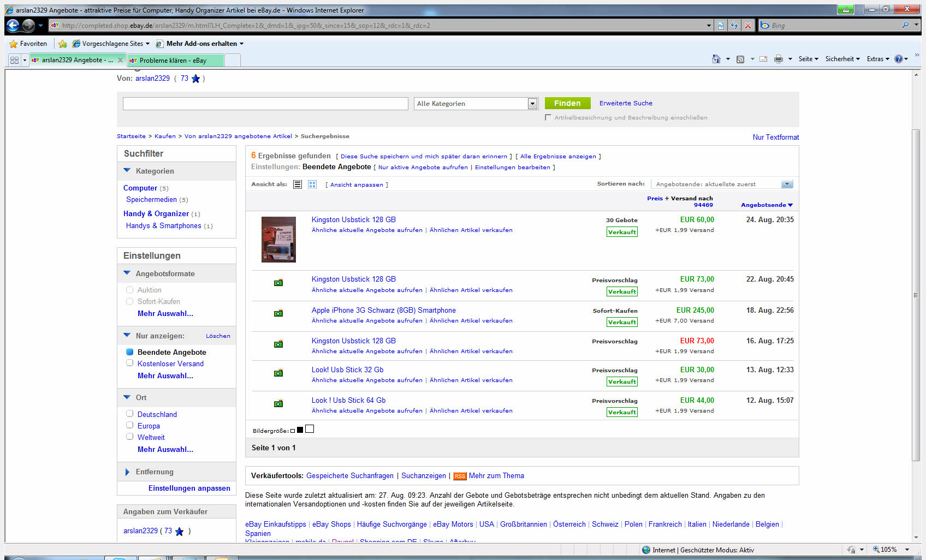Open the Seite menu
Screen dimensions: 926x560
point(808,59)
